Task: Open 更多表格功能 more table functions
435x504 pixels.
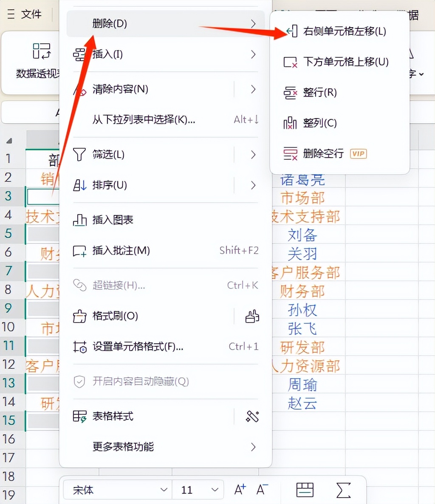Action: [x=165, y=447]
